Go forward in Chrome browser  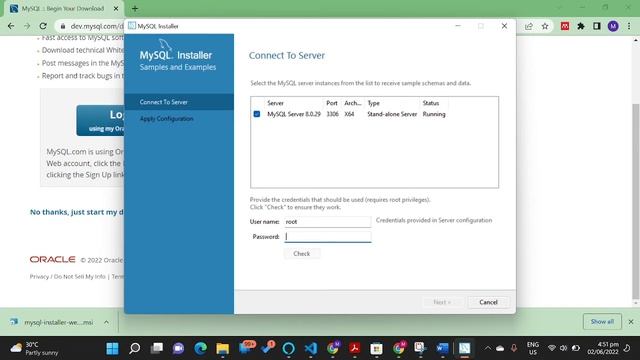tap(27, 26)
